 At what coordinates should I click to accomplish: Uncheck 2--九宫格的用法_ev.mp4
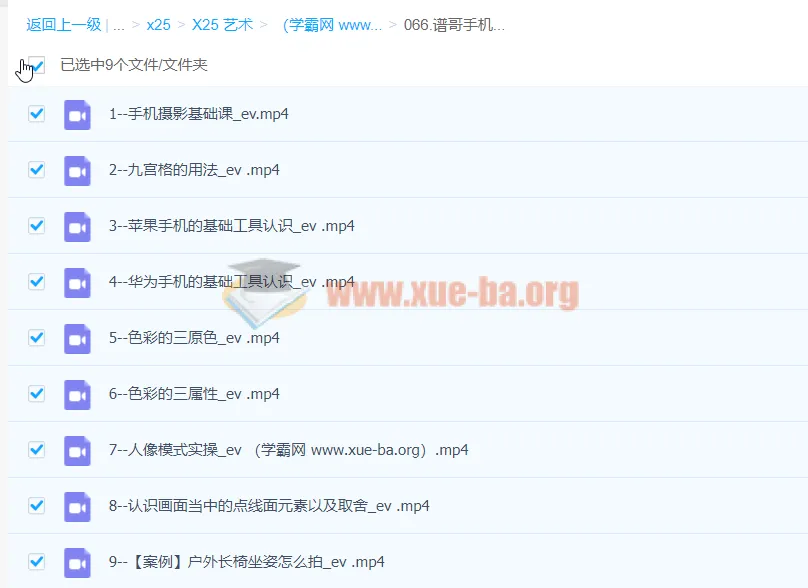point(36,170)
